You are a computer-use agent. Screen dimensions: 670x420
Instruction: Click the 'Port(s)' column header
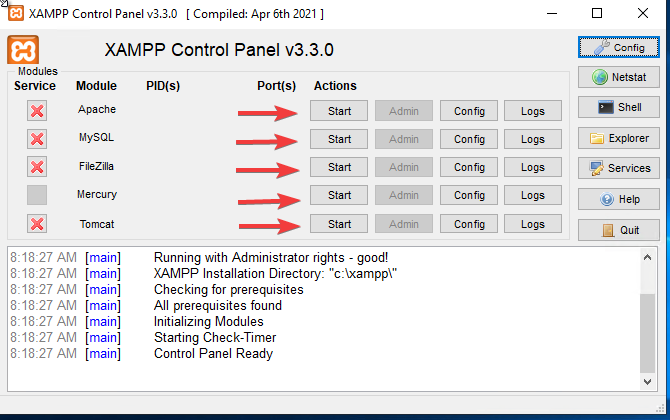[276, 86]
